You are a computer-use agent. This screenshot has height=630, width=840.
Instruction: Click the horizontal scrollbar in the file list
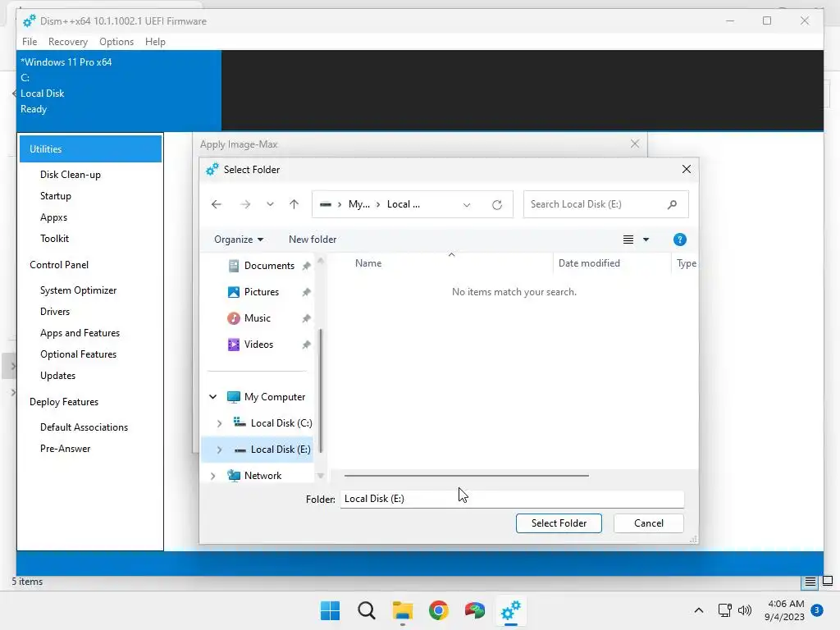466,475
